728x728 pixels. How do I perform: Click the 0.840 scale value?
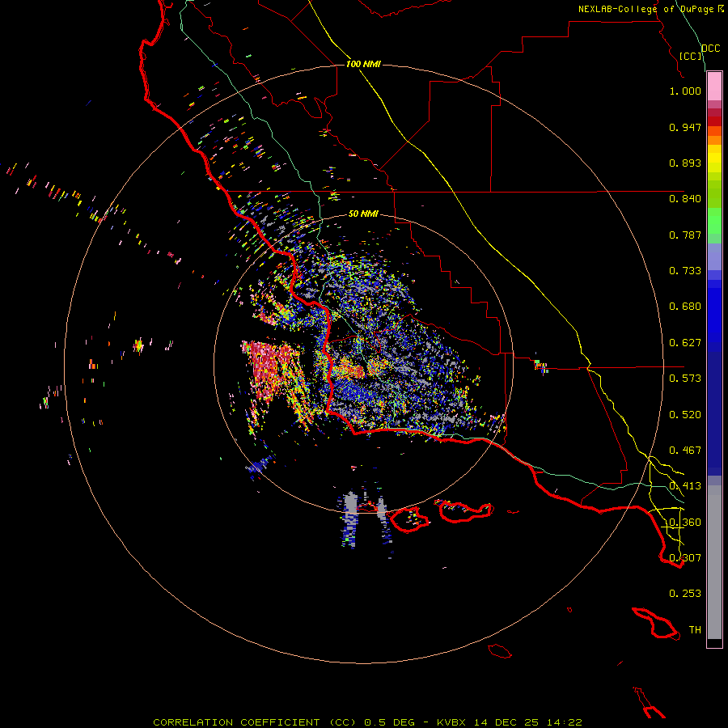[x=685, y=199]
